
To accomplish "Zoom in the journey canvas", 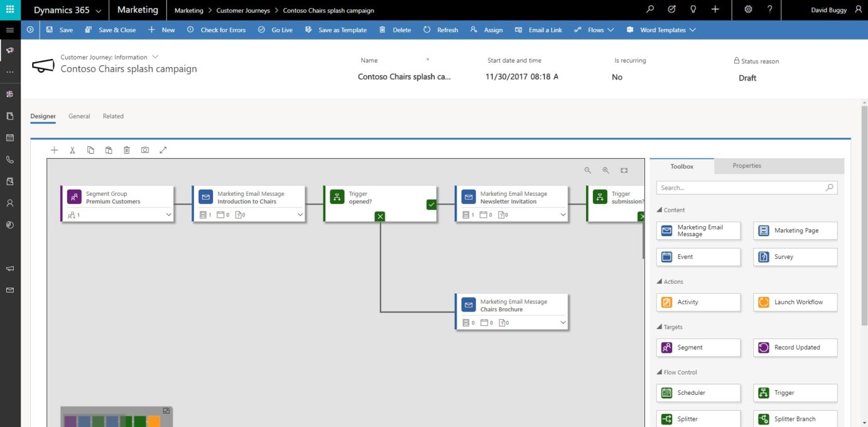I will (606, 170).
